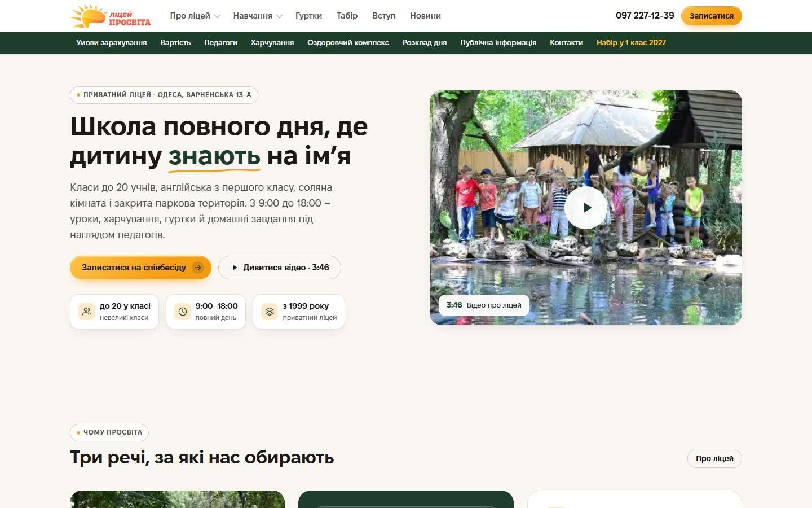Screen dimensions: 812x508
Task: Open 'Набір у 1 клас 2027' link
Action: 631,43
